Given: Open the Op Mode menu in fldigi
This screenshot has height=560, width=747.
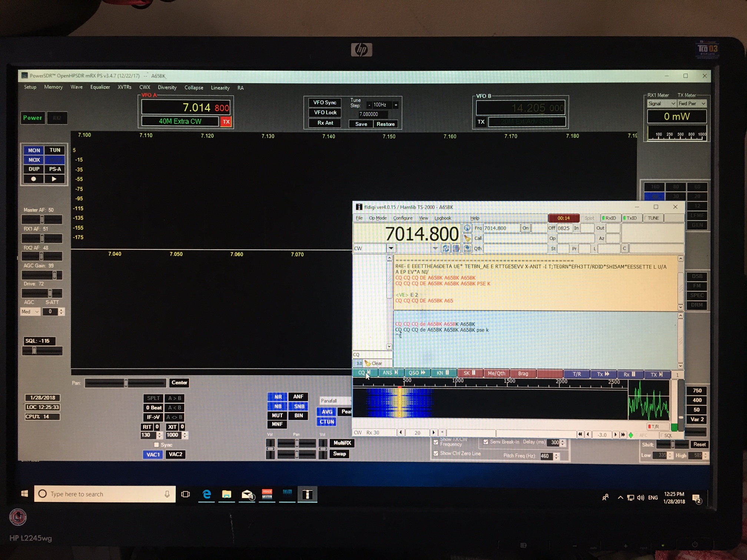Looking at the screenshot, I should pyautogui.click(x=378, y=218).
